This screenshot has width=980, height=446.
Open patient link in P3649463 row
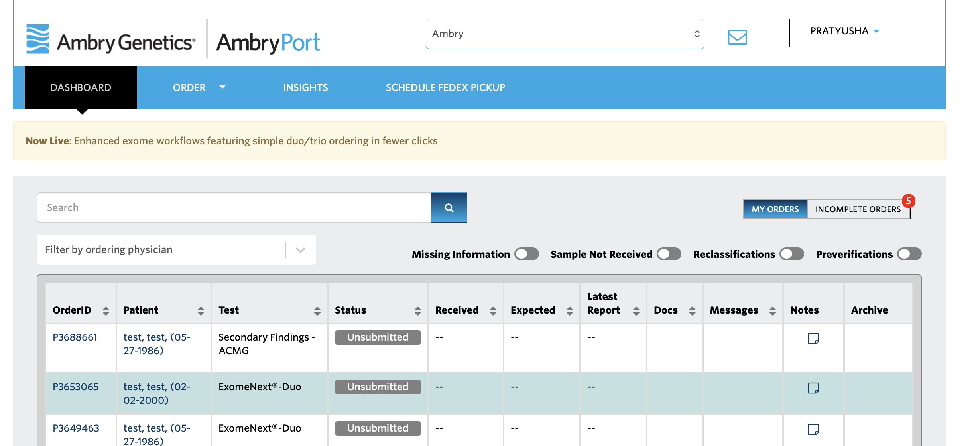coord(157,434)
